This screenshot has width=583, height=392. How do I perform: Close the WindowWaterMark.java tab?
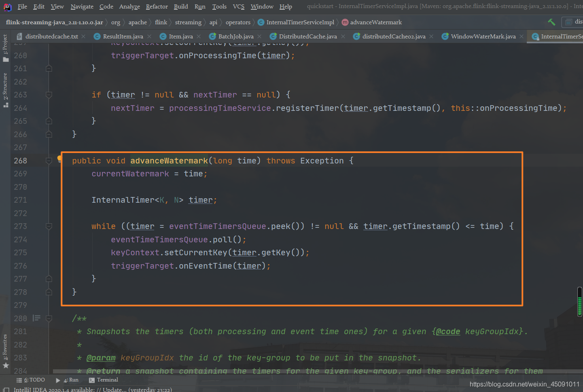click(522, 36)
